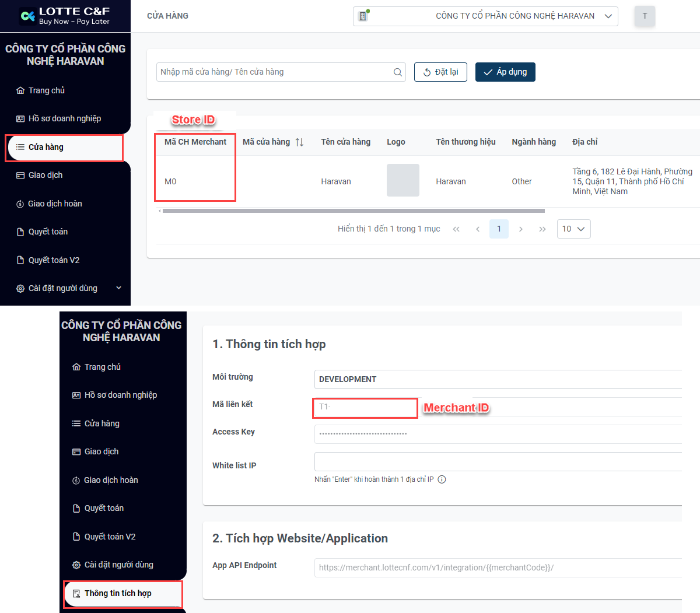Open Quyết toán V2 in top sidebar
Image resolution: width=700 pixels, height=613 pixels.
coord(48,260)
